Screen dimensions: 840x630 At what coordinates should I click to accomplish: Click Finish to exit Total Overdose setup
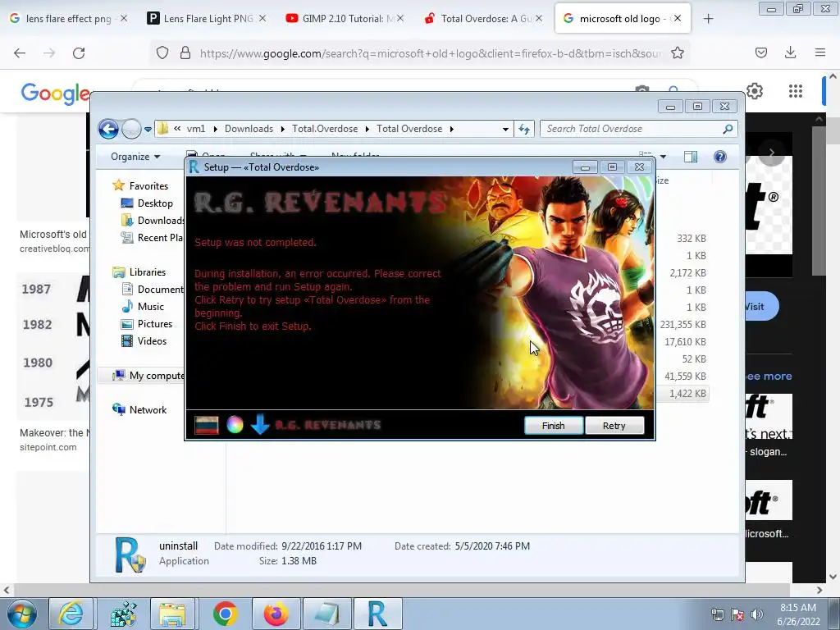tap(554, 426)
